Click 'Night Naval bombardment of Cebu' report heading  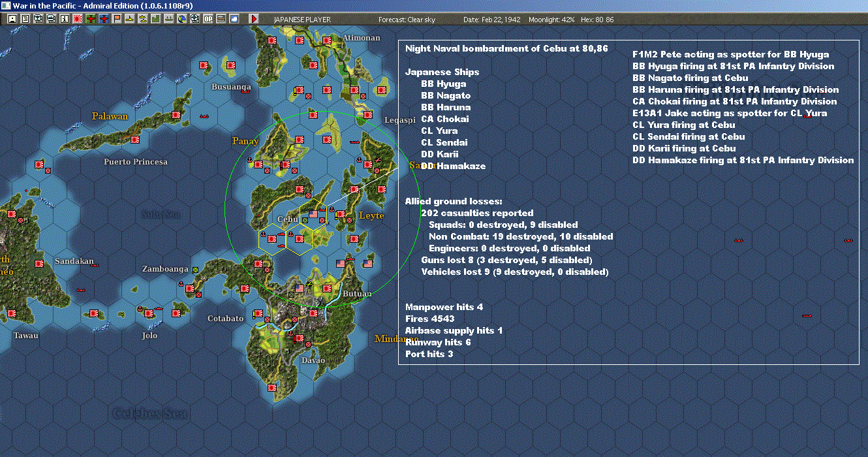pos(506,48)
